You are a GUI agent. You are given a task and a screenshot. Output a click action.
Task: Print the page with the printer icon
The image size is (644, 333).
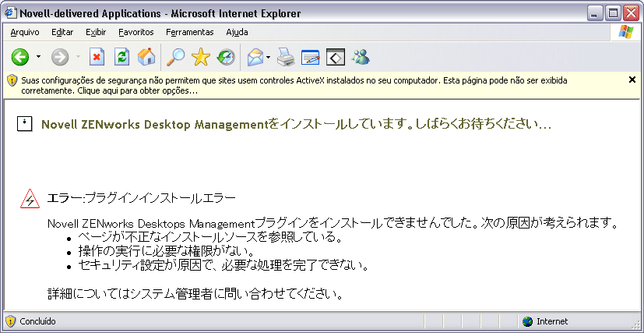click(x=286, y=57)
